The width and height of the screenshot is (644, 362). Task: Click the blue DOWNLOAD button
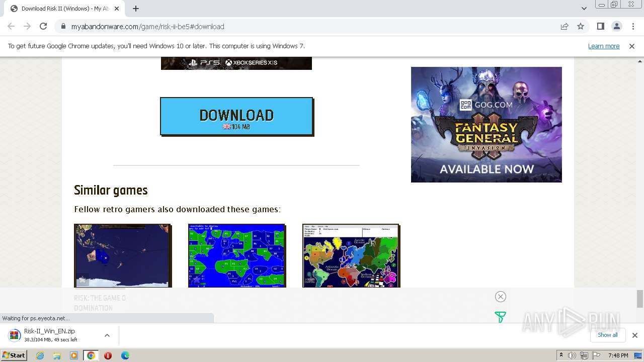(236, 117)
